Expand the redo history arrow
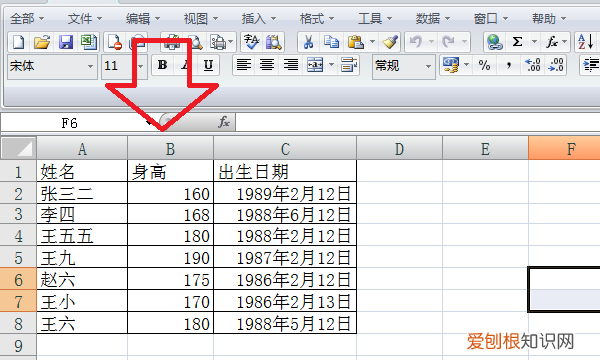This screenshot has height=360, width=600. (x=464, y=41)
